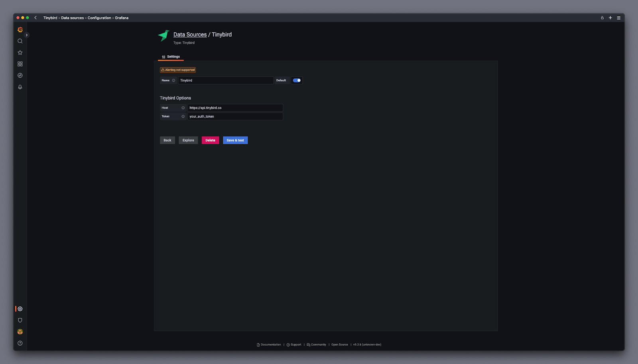
Task: Open the Documentation footer link
Action: (x=270, y=344)
